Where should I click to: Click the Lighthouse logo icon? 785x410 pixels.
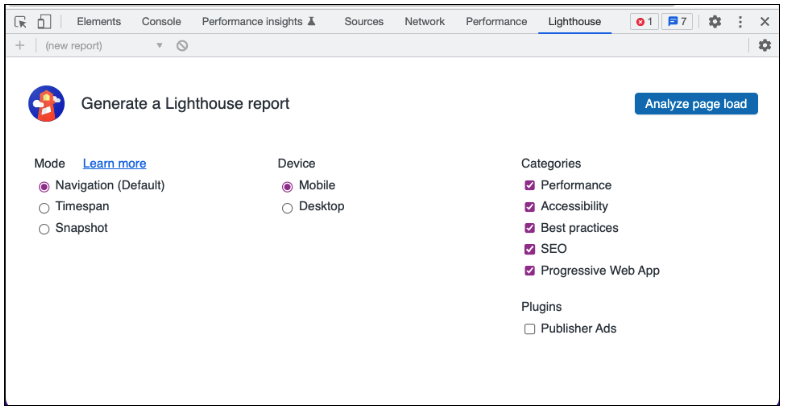coord(47,104)
